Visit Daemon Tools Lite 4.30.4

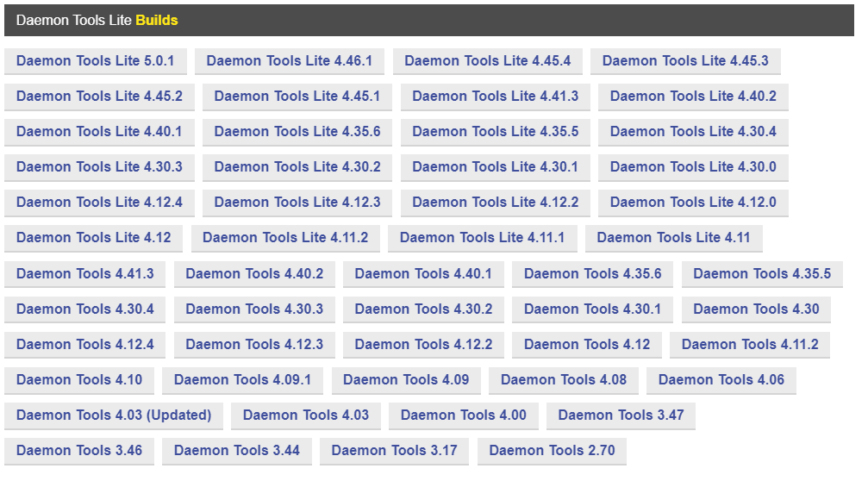tap(693, 132)
